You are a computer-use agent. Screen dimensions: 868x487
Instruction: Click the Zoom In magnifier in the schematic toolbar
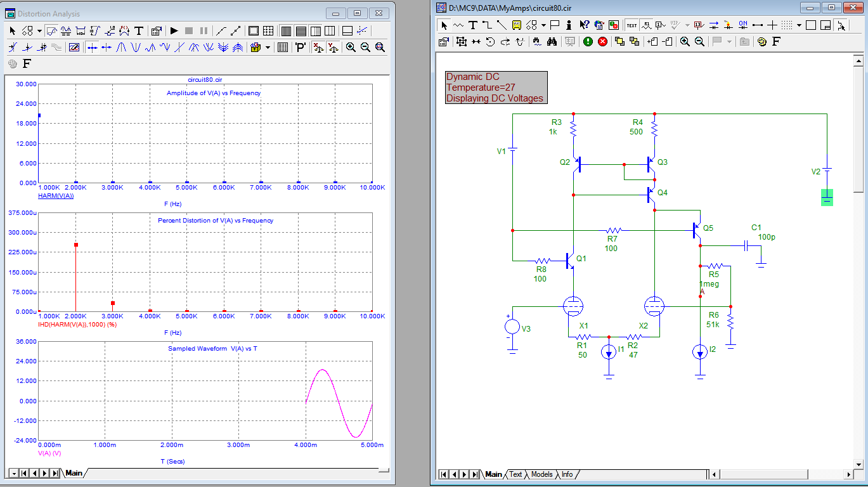pyautogui.click(x=685, y=41)
